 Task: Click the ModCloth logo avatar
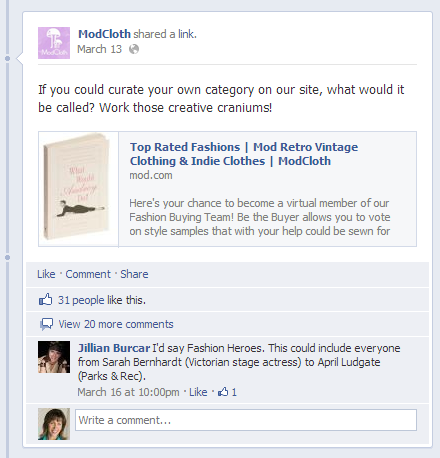coord(54,43)
